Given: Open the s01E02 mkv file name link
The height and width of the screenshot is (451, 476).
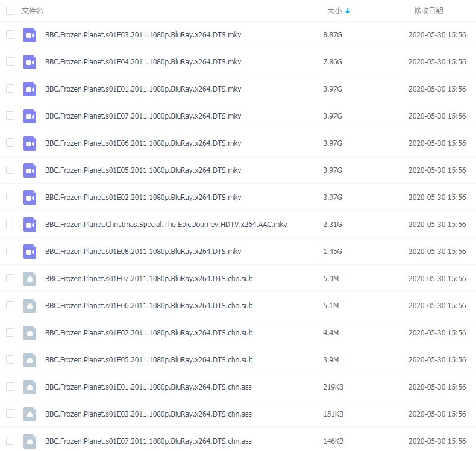Looking at the screenshot, I should click(143, 198).
